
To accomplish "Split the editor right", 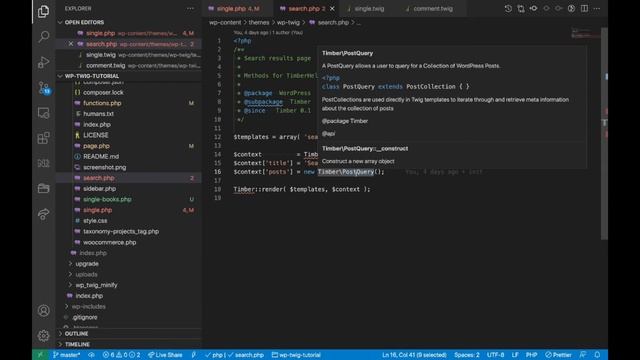I will [x=584, y=9].
